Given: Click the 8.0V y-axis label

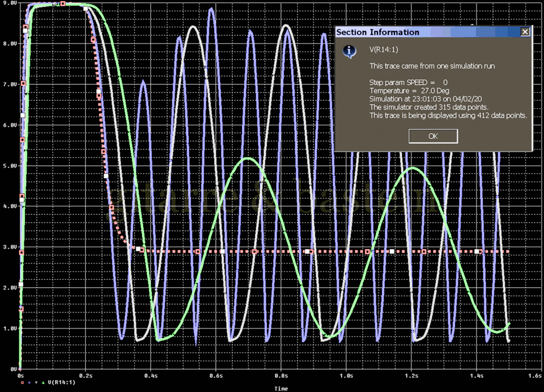Looking at the screenshot, I should pos(10,44).
